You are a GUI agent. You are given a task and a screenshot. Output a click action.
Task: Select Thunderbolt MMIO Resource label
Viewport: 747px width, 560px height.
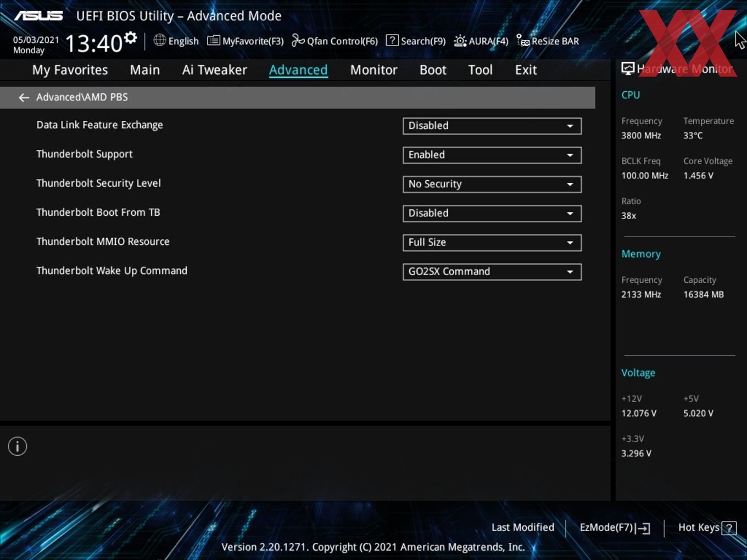click(103, 242)
